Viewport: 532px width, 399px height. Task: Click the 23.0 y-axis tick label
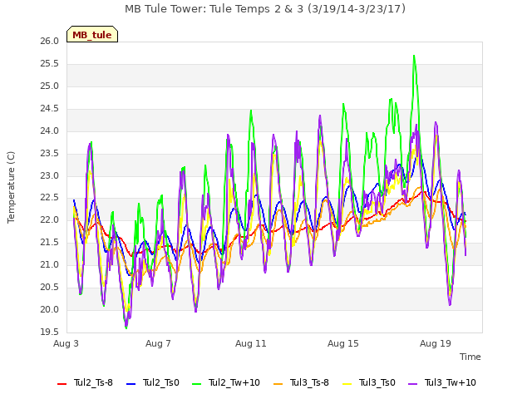[50, 175]
